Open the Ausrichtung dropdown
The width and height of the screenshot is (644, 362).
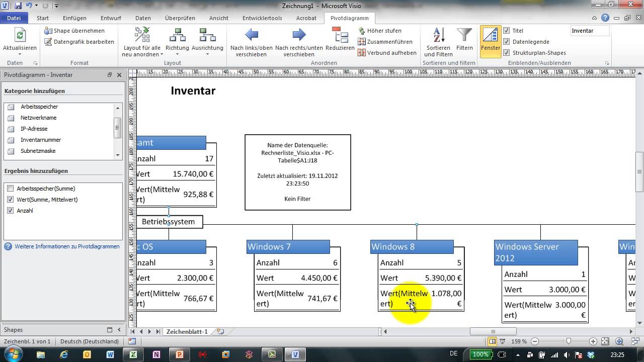tap(207, 42)
